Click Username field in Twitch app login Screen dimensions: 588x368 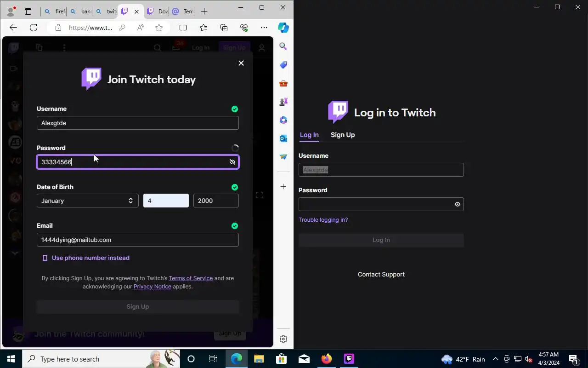[x=381, y=170]
